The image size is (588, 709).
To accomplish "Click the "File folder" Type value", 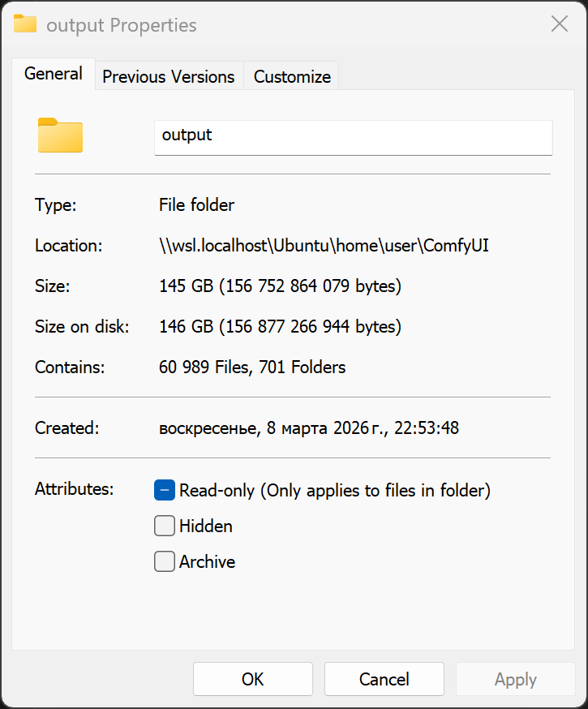I will (x=197, y=205).
